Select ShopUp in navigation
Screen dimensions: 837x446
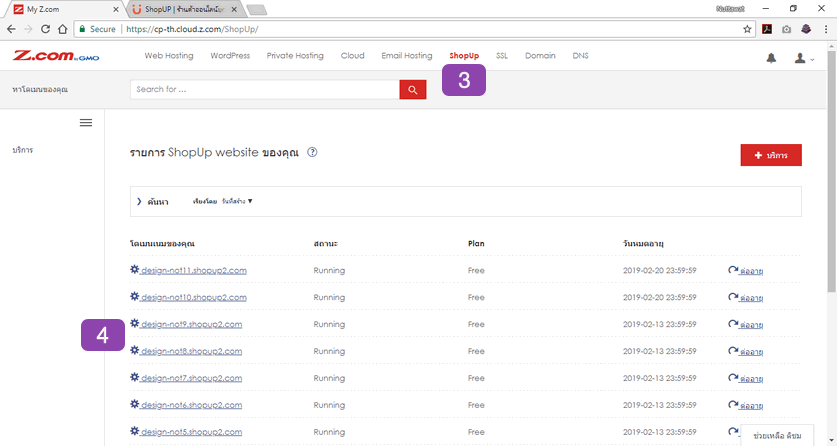(464, 55)
